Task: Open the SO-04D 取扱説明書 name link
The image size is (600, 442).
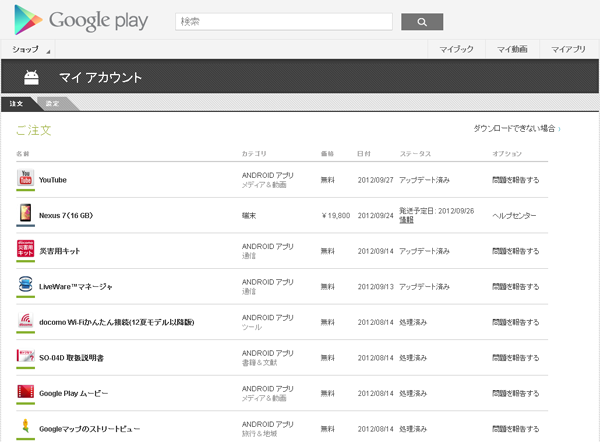Action: [71, 358]
